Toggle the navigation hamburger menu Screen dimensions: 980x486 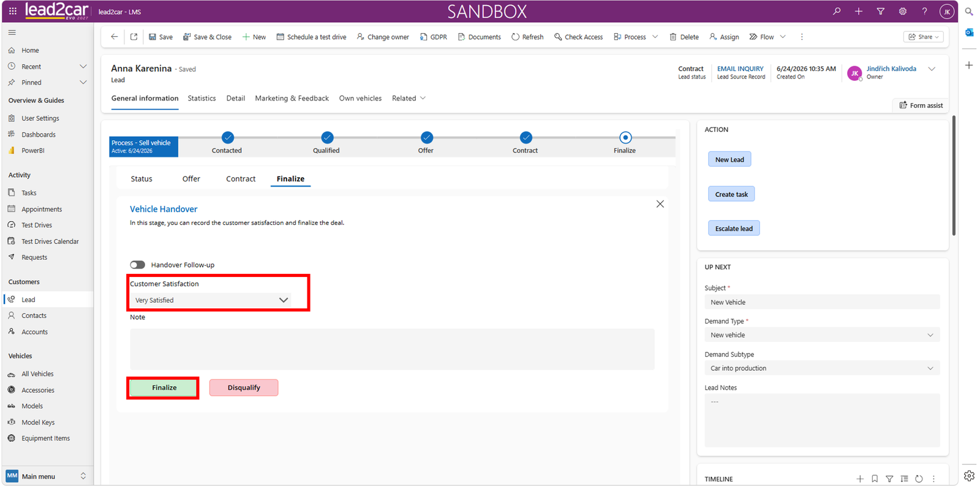pyautogui.click(x=12, y=32)
